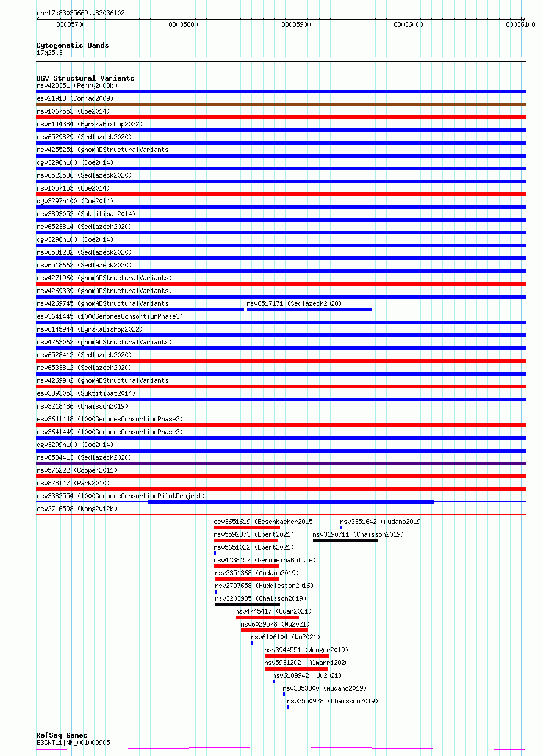Select nsv6523536 (Sedlazeck2020) label
543x756 pixels.
coord(84,175)
